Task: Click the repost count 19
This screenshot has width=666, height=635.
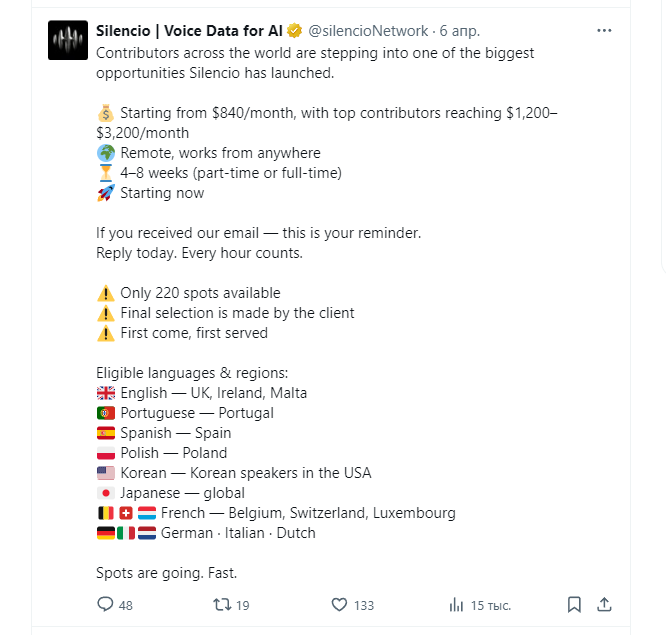Action: [243, 605]
